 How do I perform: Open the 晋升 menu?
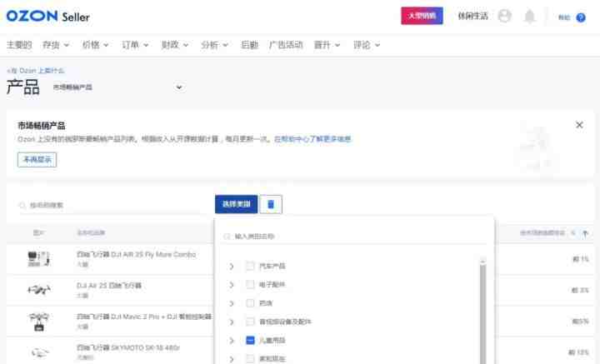(327, 45)
